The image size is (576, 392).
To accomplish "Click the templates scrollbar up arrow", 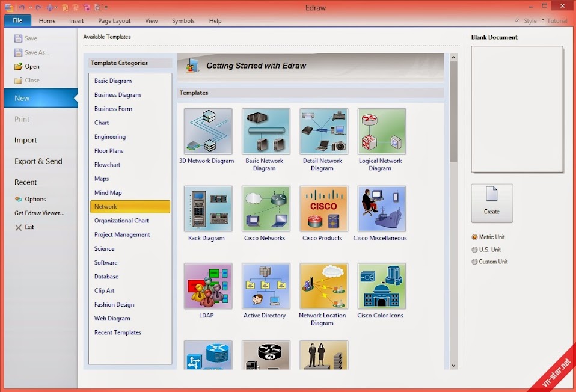I will [453, 57].
